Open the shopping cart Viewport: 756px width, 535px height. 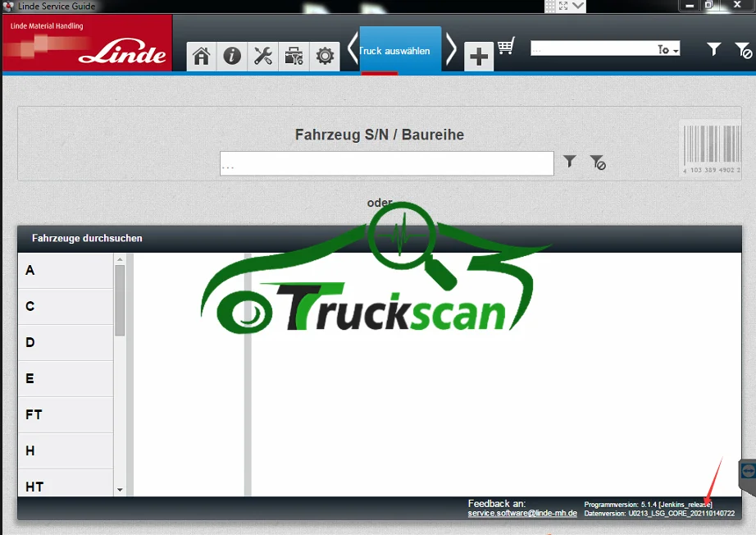506,46
